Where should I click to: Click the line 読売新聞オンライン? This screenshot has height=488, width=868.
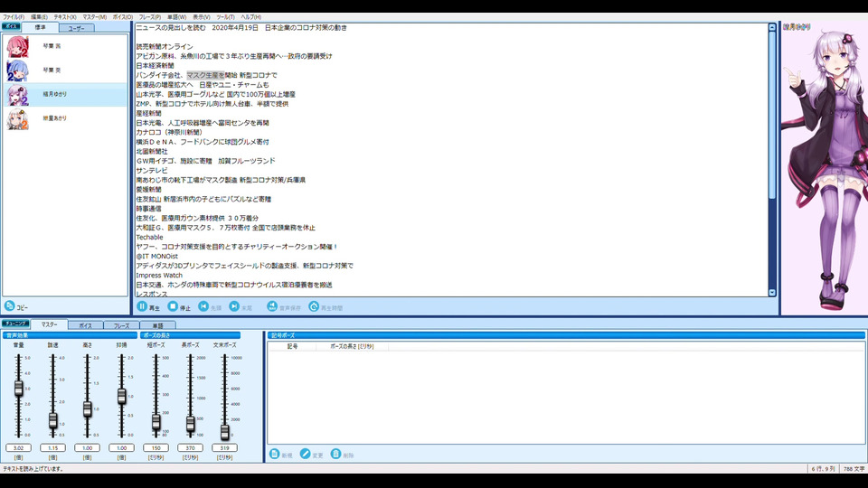(x=165, y=46)
